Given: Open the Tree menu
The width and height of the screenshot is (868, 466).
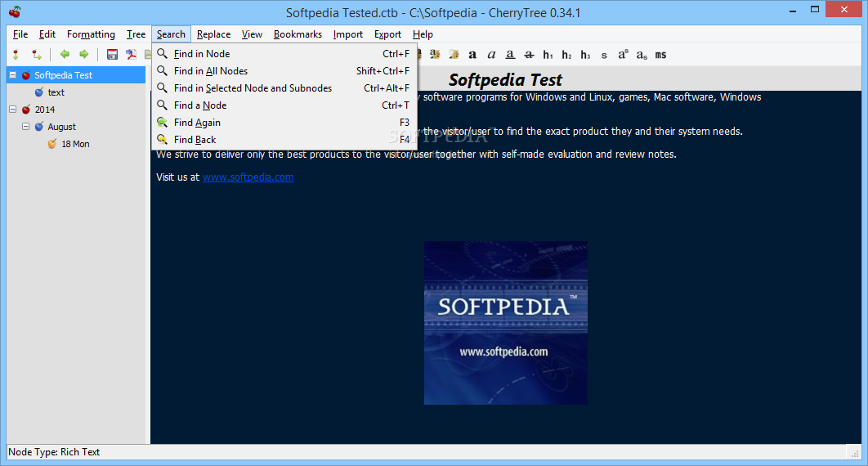Looking at the screenshot, I should click(136, 34).
